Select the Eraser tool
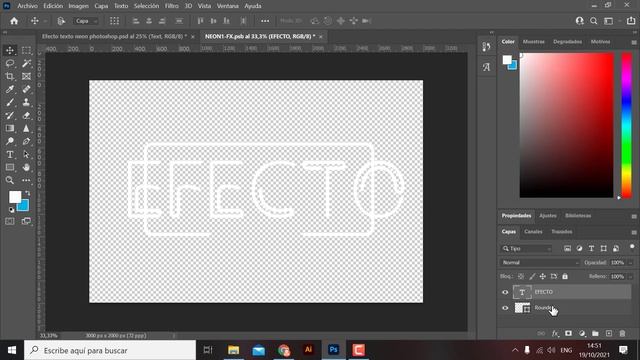This screenshot has height=360, width=640. point(27,116)
